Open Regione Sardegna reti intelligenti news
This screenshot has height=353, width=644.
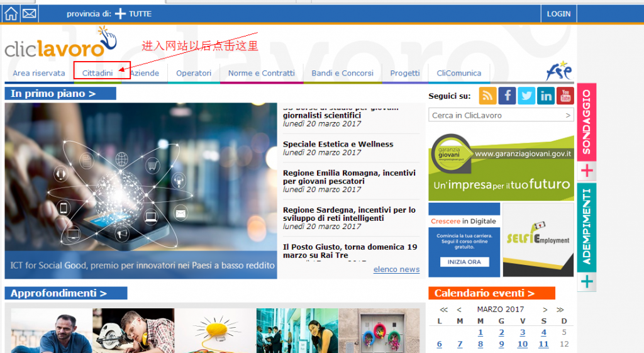349,214
